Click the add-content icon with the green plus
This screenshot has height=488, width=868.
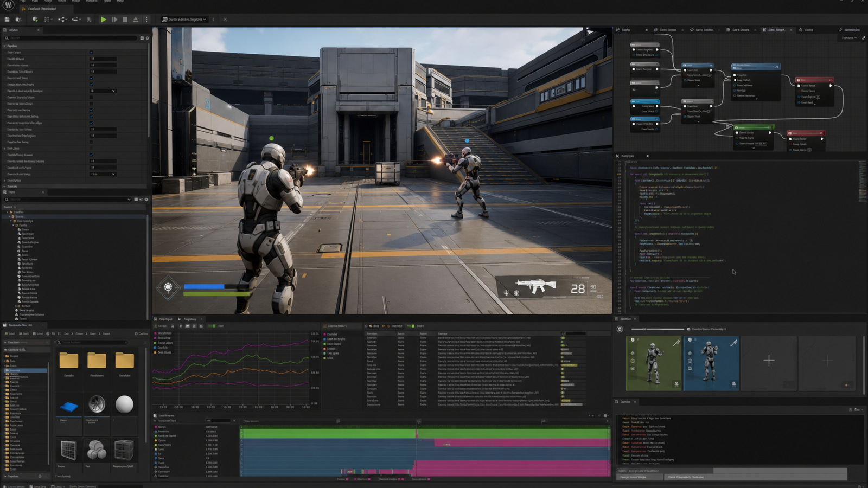coord(35,20)
